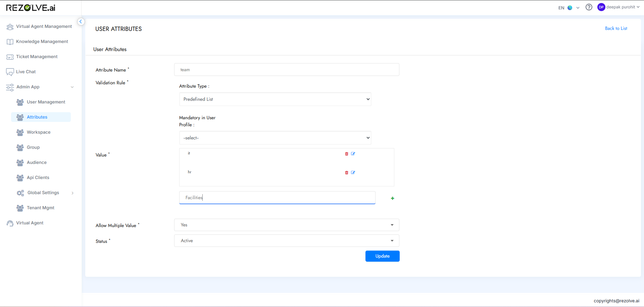The image size is (644, 307).
Task: Click the Attribute Name field containing team
Action: [x=287, y=70]
